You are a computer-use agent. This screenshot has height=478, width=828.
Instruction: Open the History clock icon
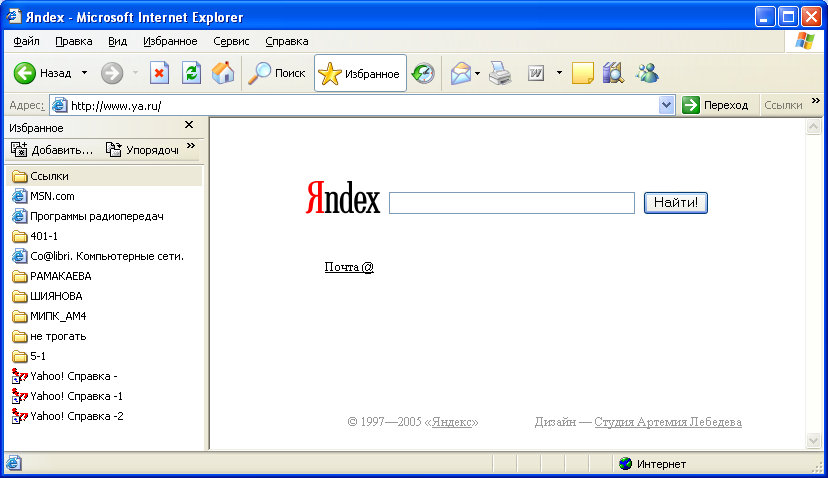(423, 73)
